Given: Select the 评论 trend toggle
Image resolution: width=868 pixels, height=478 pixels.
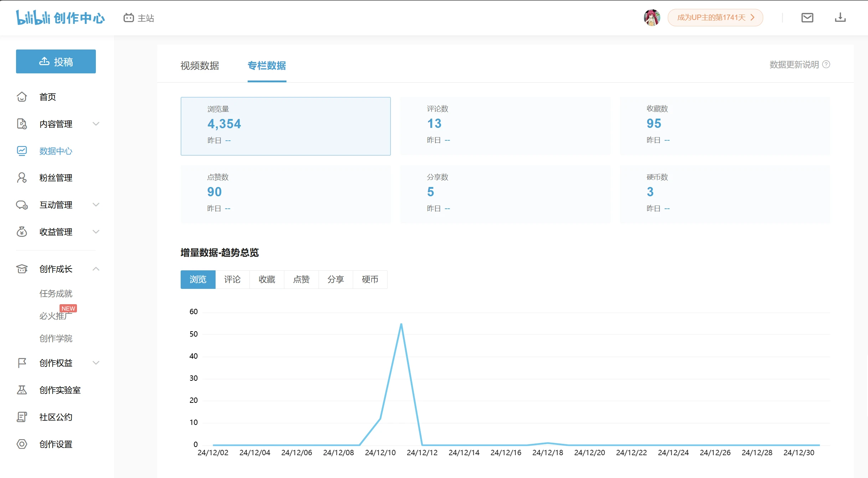Looking at the screenshot, I should [232, 280].
